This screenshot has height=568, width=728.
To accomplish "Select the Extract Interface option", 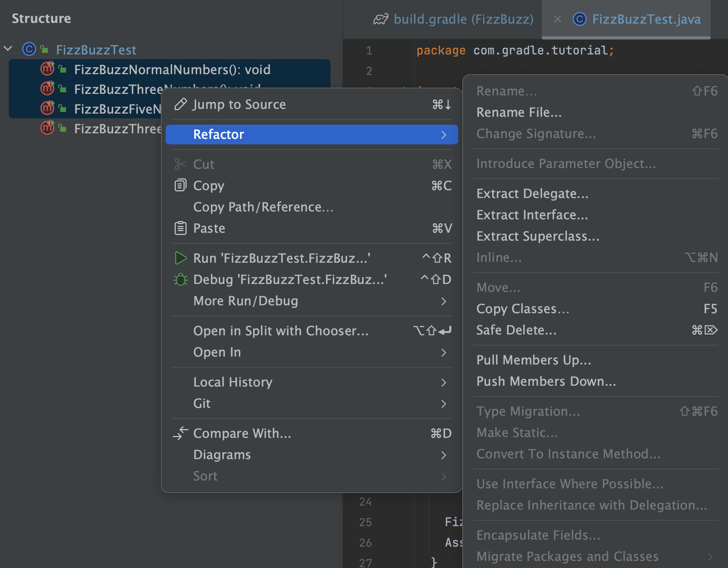I will [532, 215].
